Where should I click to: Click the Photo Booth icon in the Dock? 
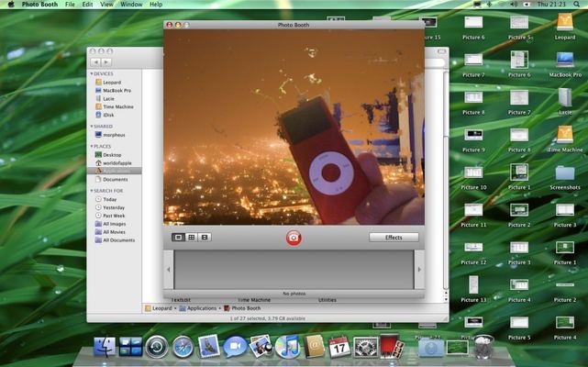click(x=392, y=346)
